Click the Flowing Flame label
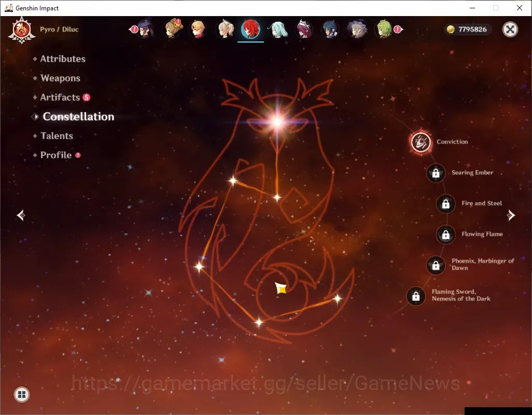The width and height of the screenshot is (532, 415). pyautogui.click(x=482, y=234)
